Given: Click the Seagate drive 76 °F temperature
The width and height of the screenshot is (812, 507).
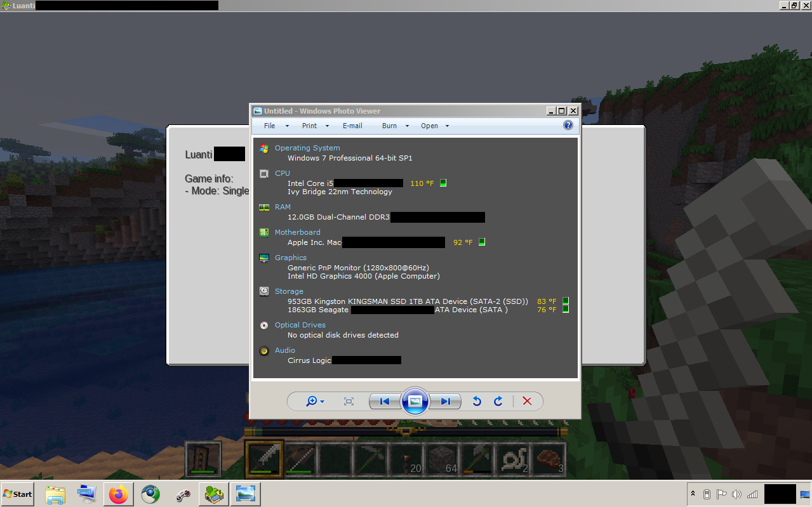Looking at the screenshot, I should (547, 310).
